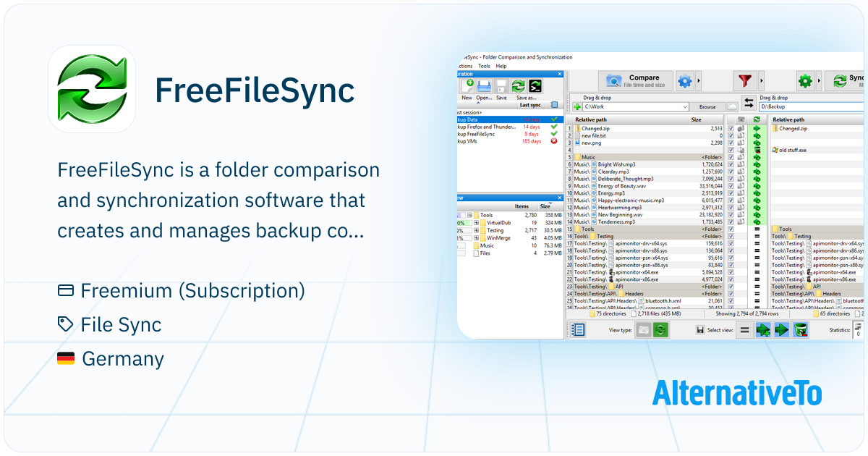This screenshot has height=456, width=868.
Task: Click Save as green sync icon
Action: point(518,86)
